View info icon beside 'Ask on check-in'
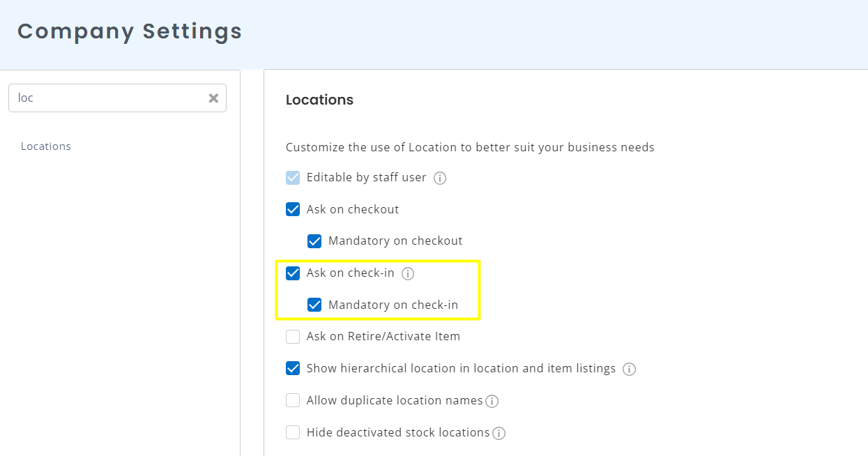 (x=408, y=273)
